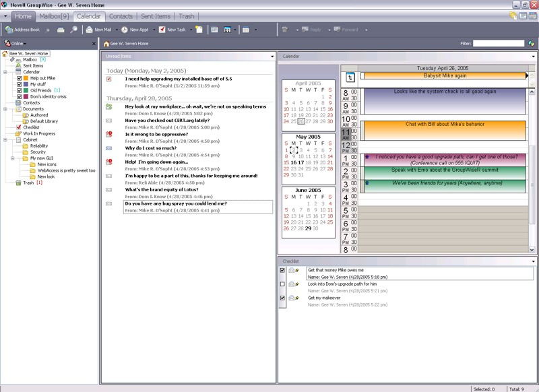Select the 'WebAccess is pretty sweet too' folder
This screenshot has height=392, width=539.
pyautogui.click(x=66, y=170)
